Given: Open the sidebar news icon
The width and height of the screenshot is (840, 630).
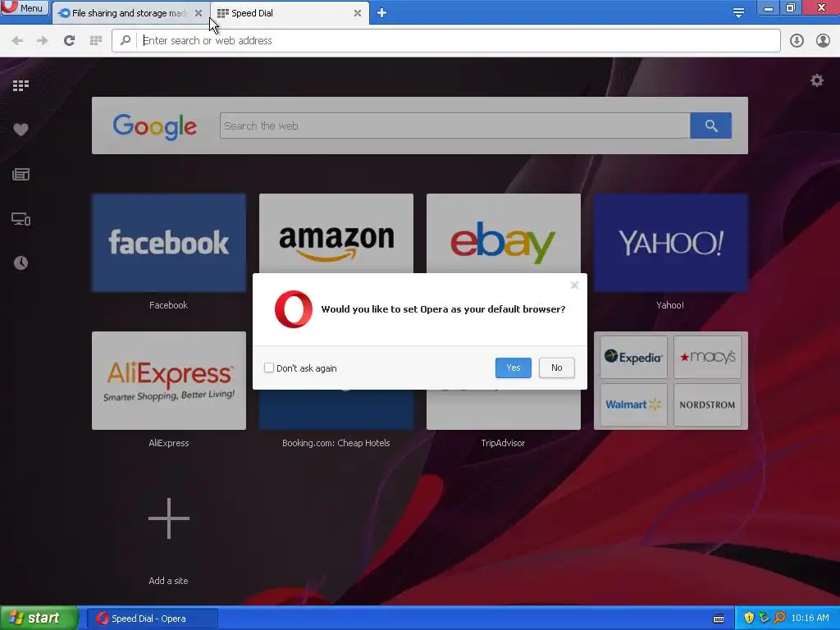Looking at the screenshot, I should pos(21,174).
